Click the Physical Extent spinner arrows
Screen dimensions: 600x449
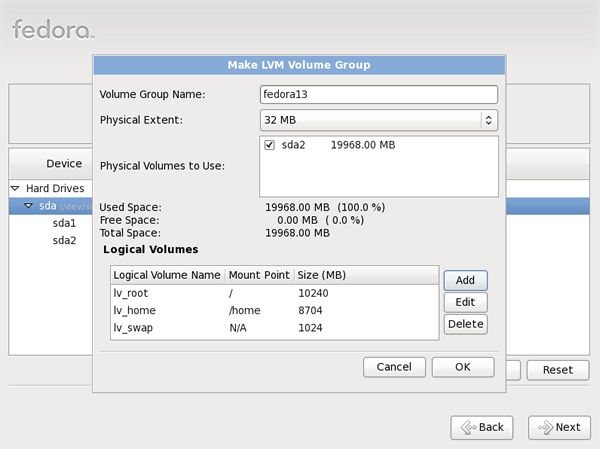click(x=489, y=120)
